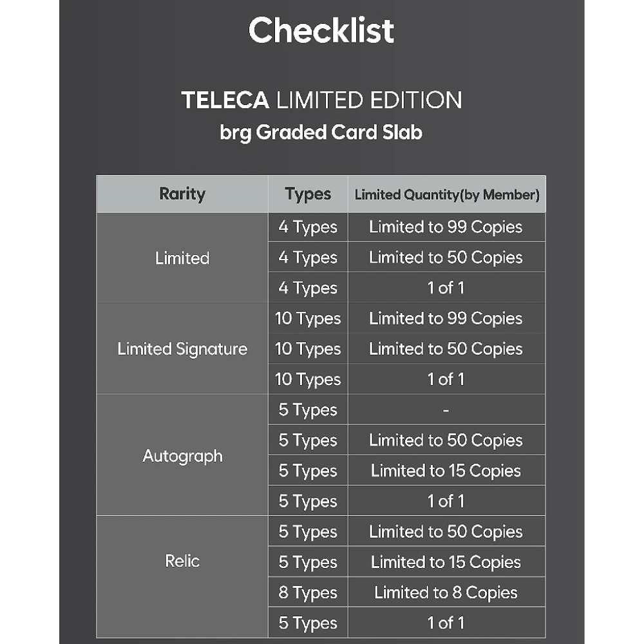The image size is (644, 644).
Task: Select Relic's Limited to 50 Copies cell
Action: [x=447, y=531]
